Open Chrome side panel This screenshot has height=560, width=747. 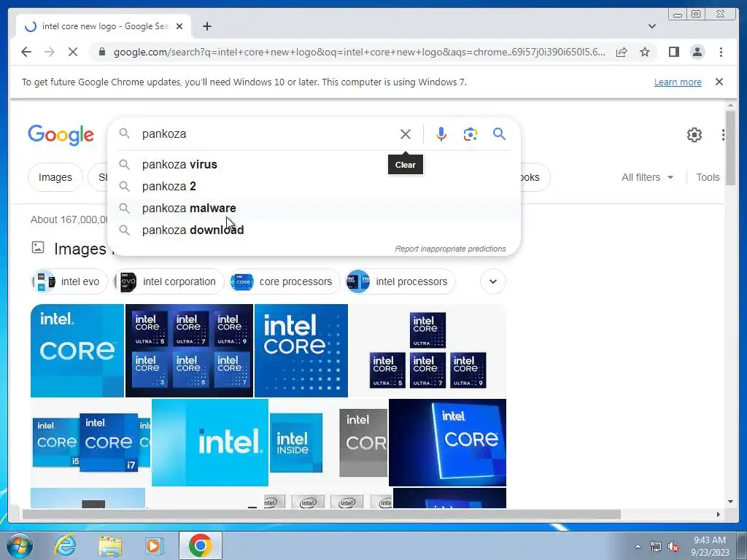point(673,52)
